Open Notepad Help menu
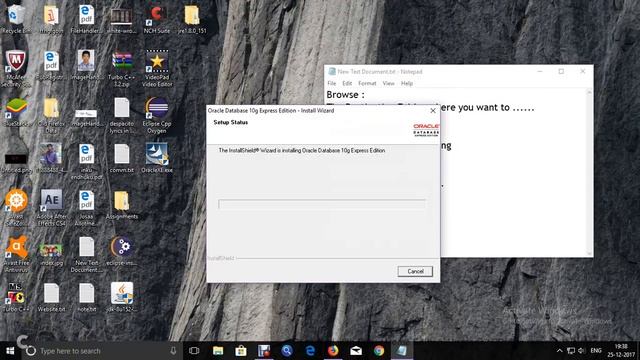The width and height of the screenshot is (640, 360). click(x=407, y=83)
